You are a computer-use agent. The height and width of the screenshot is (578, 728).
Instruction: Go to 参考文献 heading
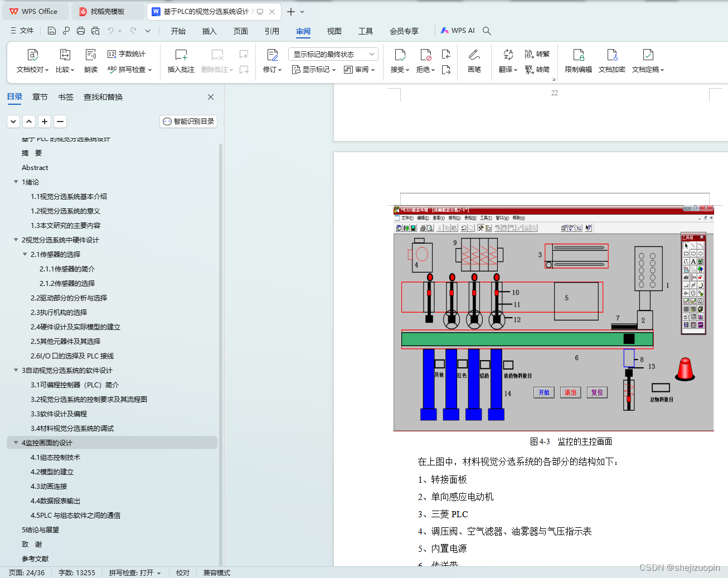(35, 558)
